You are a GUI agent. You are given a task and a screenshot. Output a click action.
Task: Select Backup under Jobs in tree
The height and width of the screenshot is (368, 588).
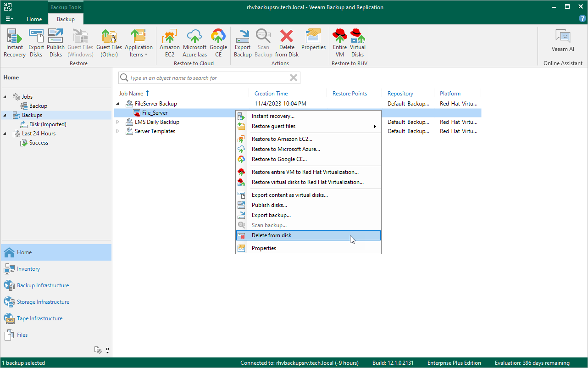[38, 106]
